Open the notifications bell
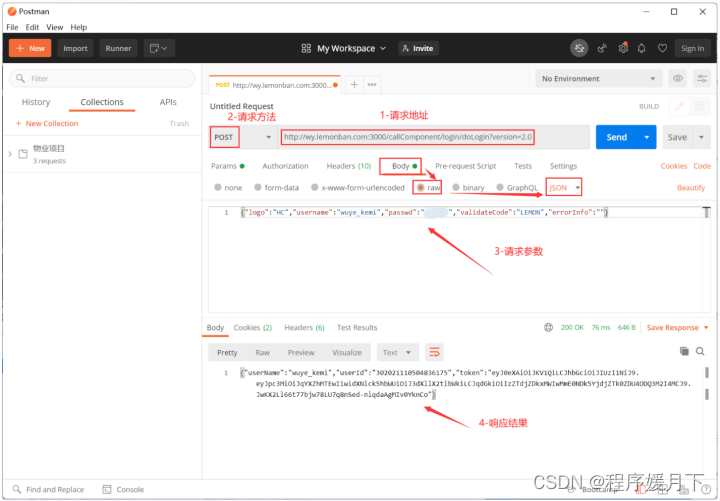Image resolution: width=720 pixels, height=501 pixels. [641, 48]
